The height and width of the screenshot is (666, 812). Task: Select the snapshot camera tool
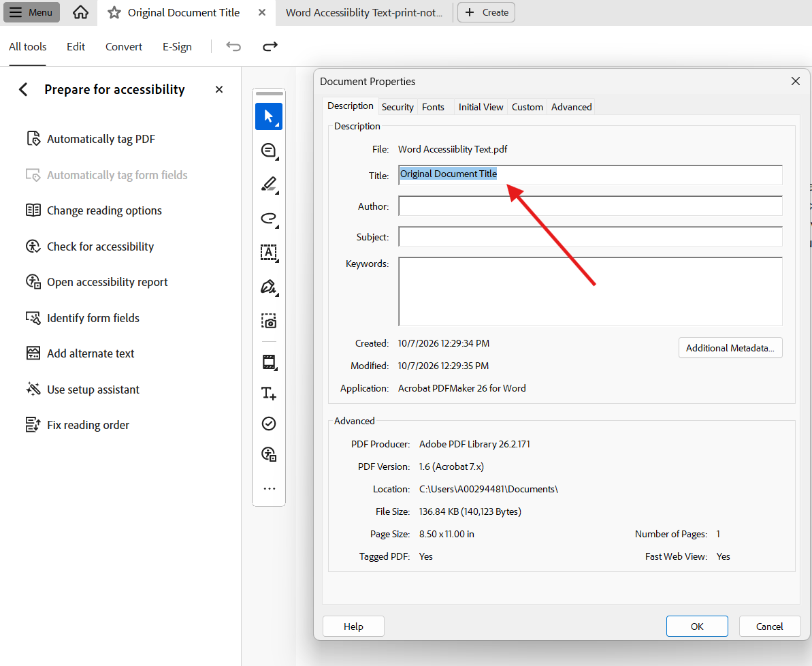[269, 321]
